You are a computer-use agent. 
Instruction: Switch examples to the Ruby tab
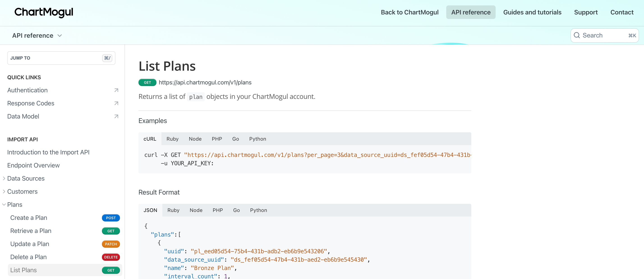[172, 139]
